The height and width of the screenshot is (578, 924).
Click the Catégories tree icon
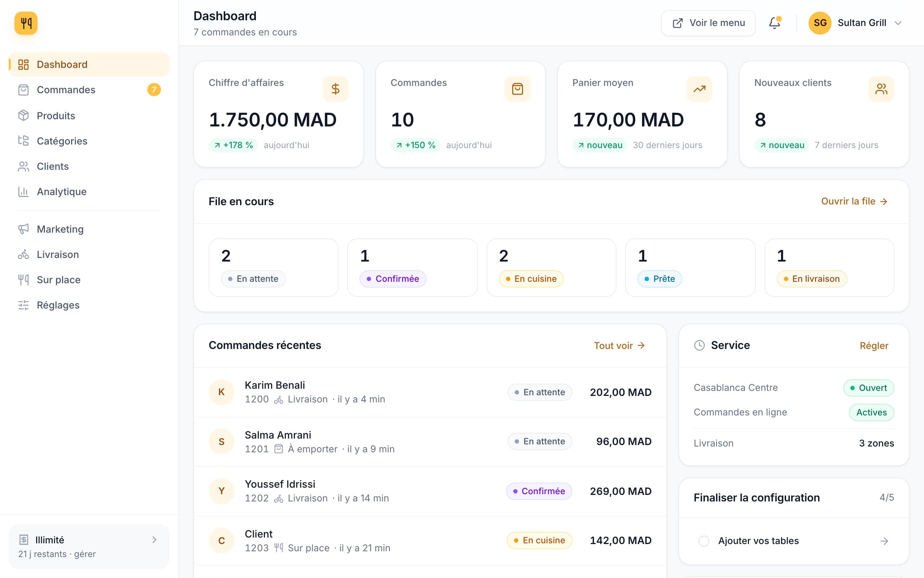coord(23,141)
